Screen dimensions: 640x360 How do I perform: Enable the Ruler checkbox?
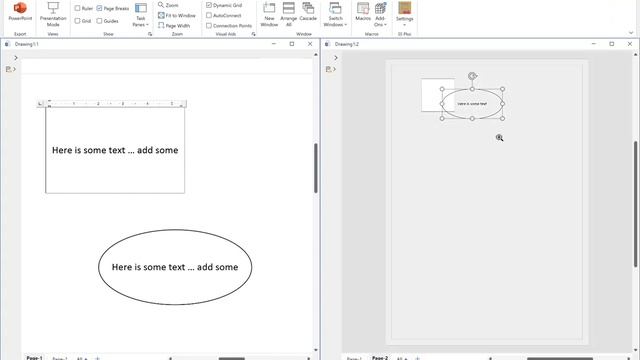pyautogui.click(x=83, y=8)
